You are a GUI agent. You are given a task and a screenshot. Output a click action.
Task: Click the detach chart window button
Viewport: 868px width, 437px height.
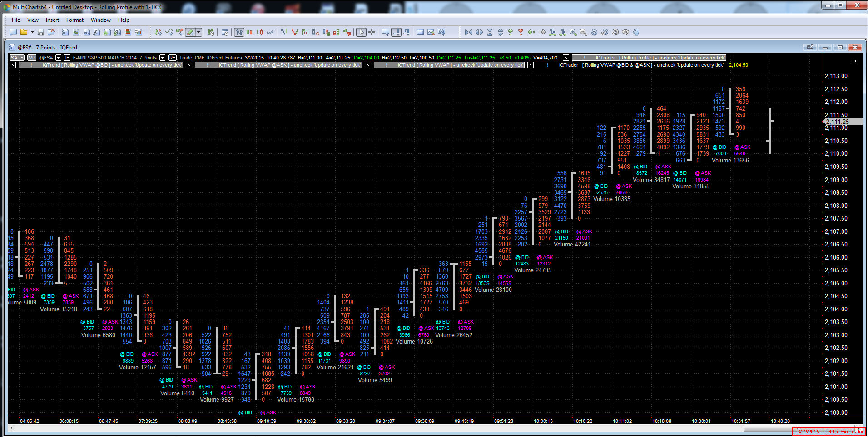[809, 47]
